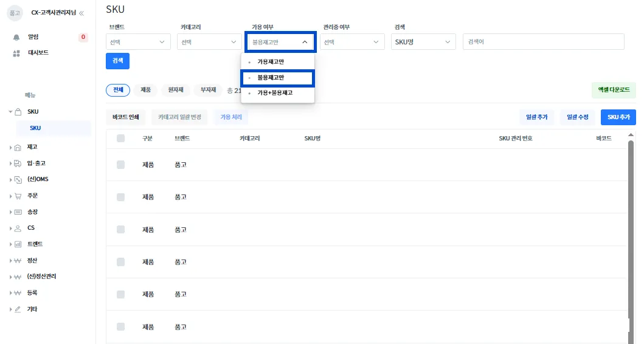Collapse sidebar with double-chevron icon
Viewport: 644px width, 344px height.
pos(81,13)
